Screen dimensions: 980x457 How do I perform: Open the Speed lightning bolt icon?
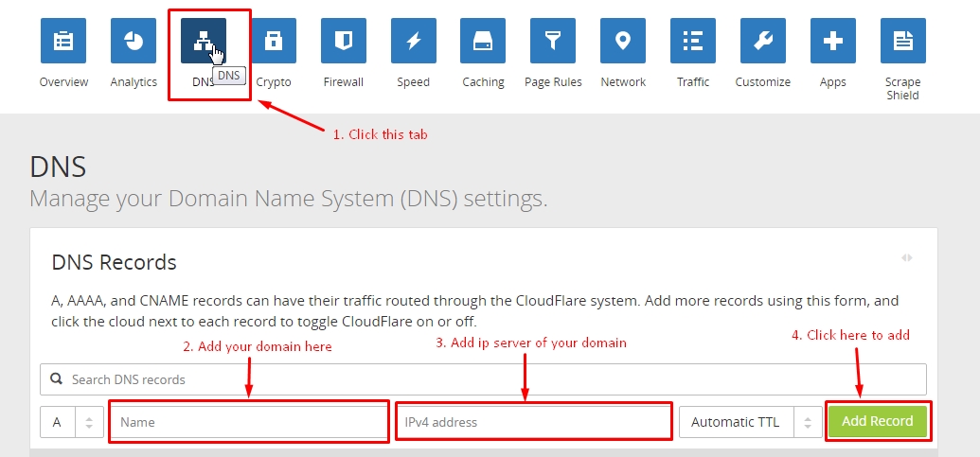pos(413,41)
